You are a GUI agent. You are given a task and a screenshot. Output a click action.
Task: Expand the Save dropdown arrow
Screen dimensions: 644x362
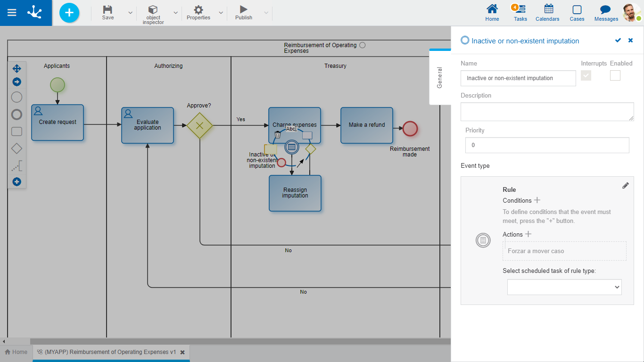[x=130, y=13]
